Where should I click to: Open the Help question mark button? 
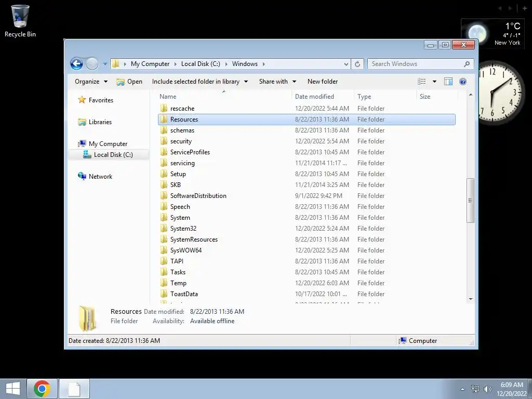463,82
